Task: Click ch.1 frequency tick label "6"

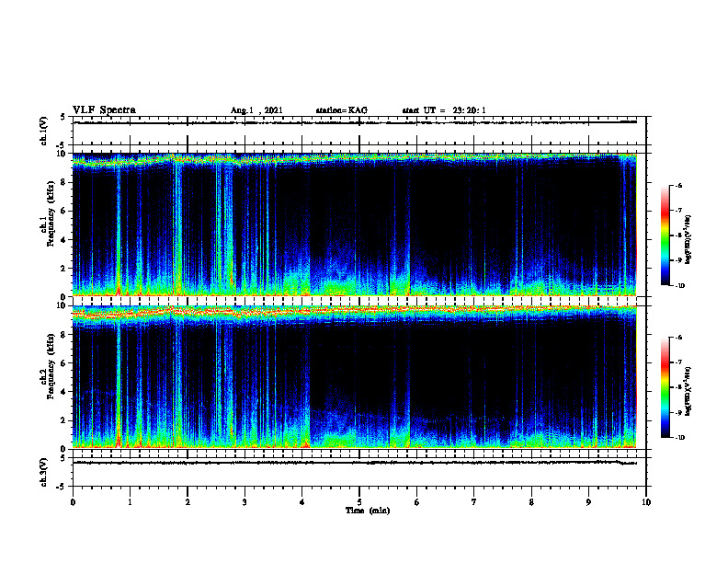Action: click(x=64, y=211)
